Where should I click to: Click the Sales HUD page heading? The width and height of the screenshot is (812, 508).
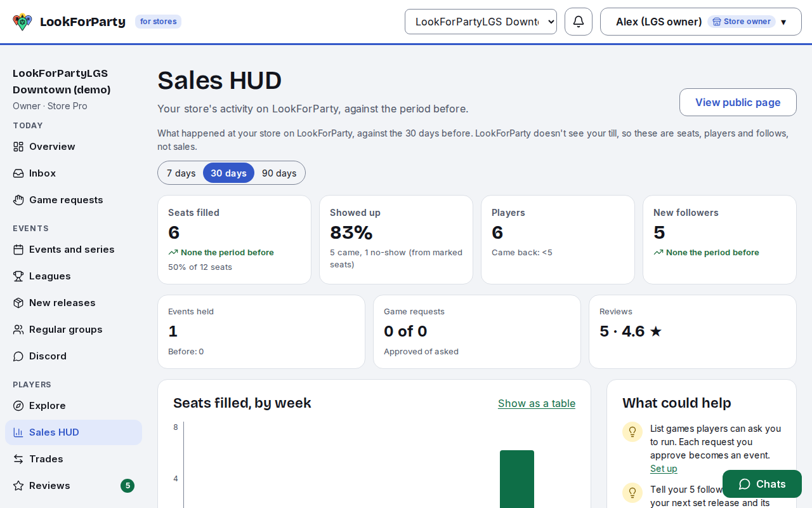pos(219,81)
